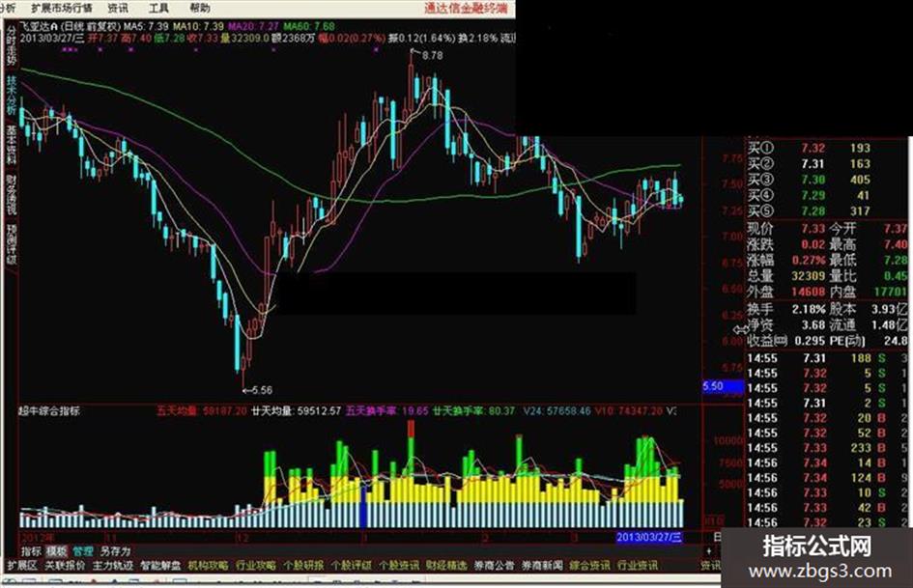This screenshot has width=913, height=588.
Task: Select the 主力轨迹 bottom tab
Action: coord(113,565)
